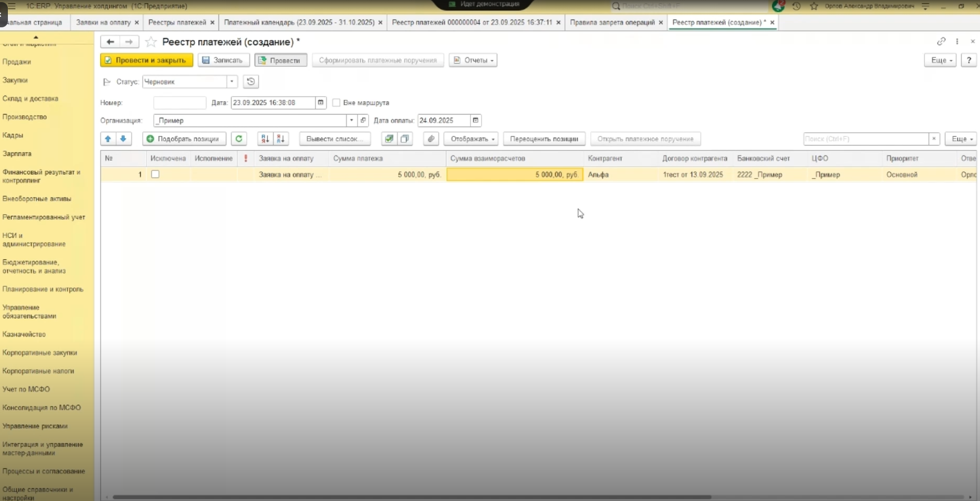Open the calendar for Дата оплаты
Image resolution: width=980 pixels, height=501 pixels.
pos(475,121)
